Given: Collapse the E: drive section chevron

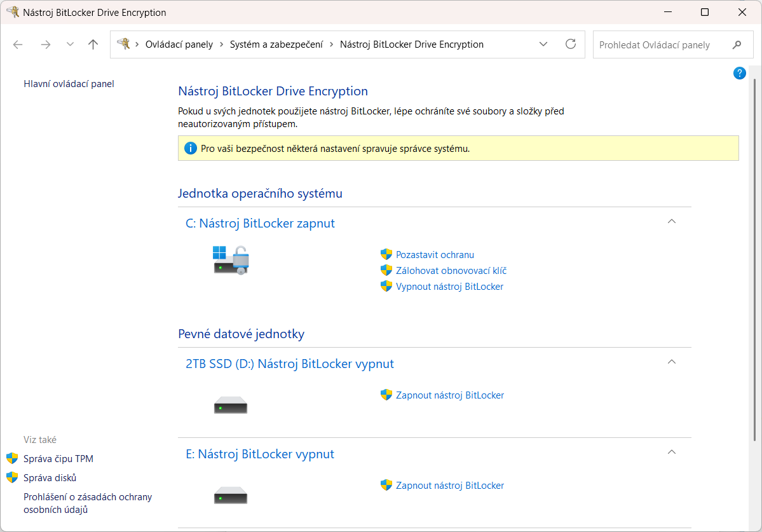Looking at the screenshot, I should coord(672,453).
